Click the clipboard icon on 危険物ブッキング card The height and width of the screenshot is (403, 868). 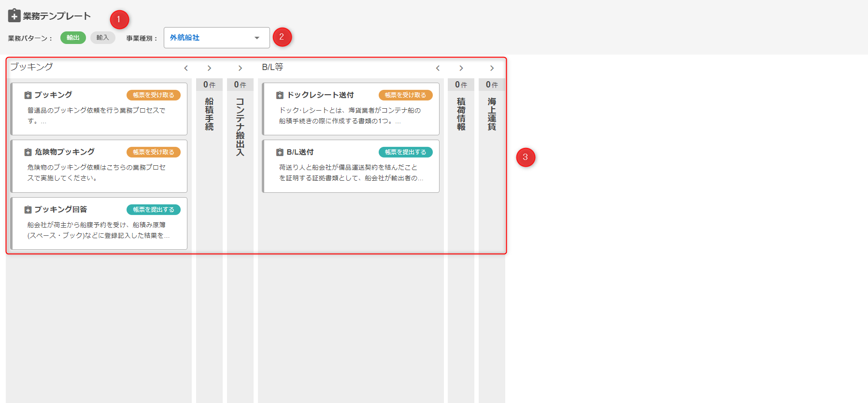(28, 152)
